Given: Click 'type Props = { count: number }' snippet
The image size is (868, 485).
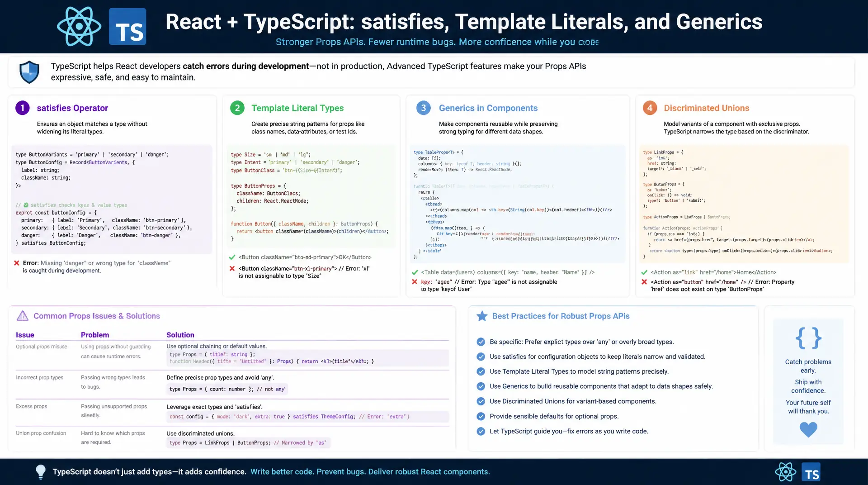Looking at the screenshot, I should (x=227, y=389).
